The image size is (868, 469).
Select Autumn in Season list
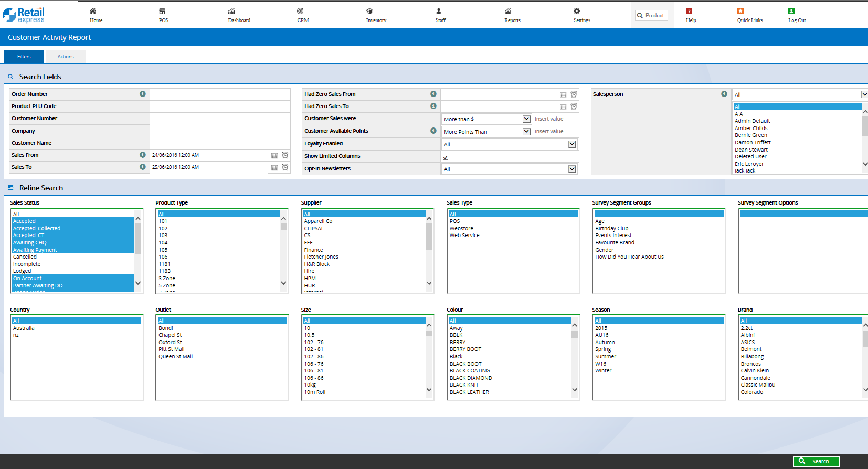coord(605,343)
